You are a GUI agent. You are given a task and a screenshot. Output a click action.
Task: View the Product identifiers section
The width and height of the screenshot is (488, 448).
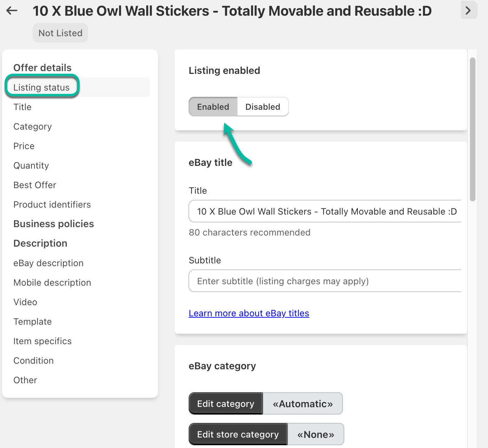pos(52,204)
